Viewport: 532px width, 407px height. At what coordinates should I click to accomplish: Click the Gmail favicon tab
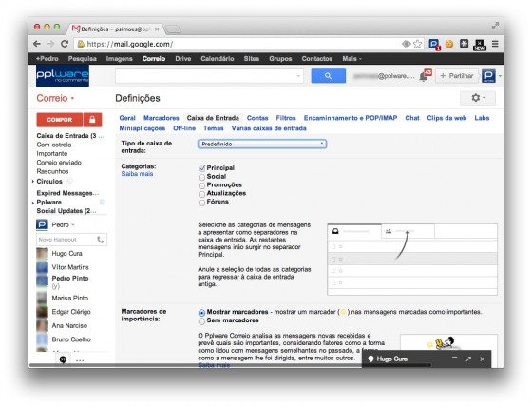click(x=76, y=29)
